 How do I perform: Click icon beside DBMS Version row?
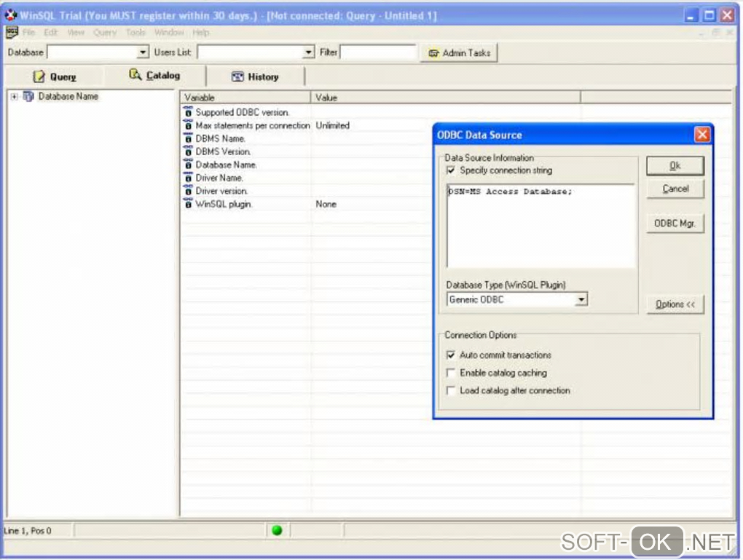(188, 151)
